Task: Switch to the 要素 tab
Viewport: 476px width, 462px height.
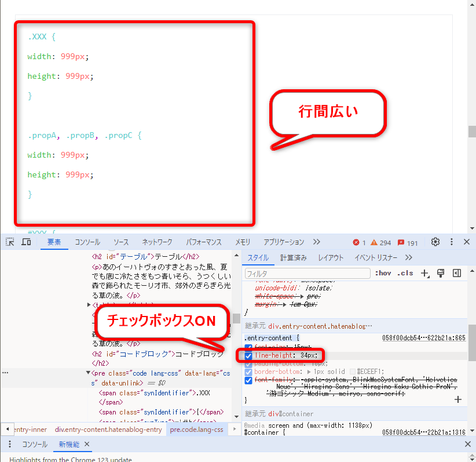Action: coord(54,242)
